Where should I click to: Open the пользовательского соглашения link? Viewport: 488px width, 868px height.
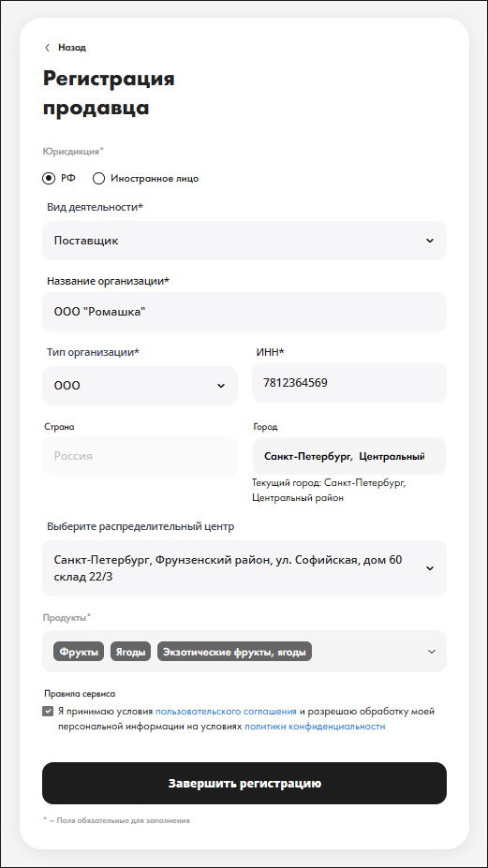[226, 712]
